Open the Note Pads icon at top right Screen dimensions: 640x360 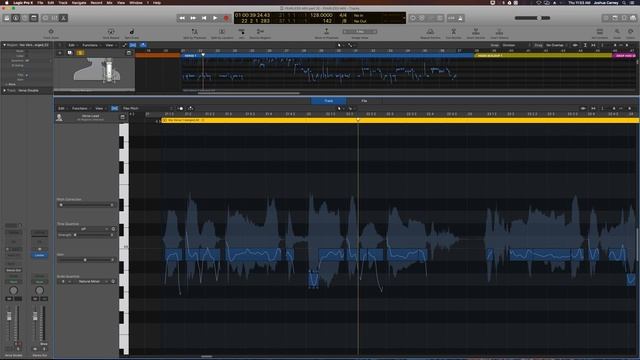pyautogui.click(x=615, y=18)
